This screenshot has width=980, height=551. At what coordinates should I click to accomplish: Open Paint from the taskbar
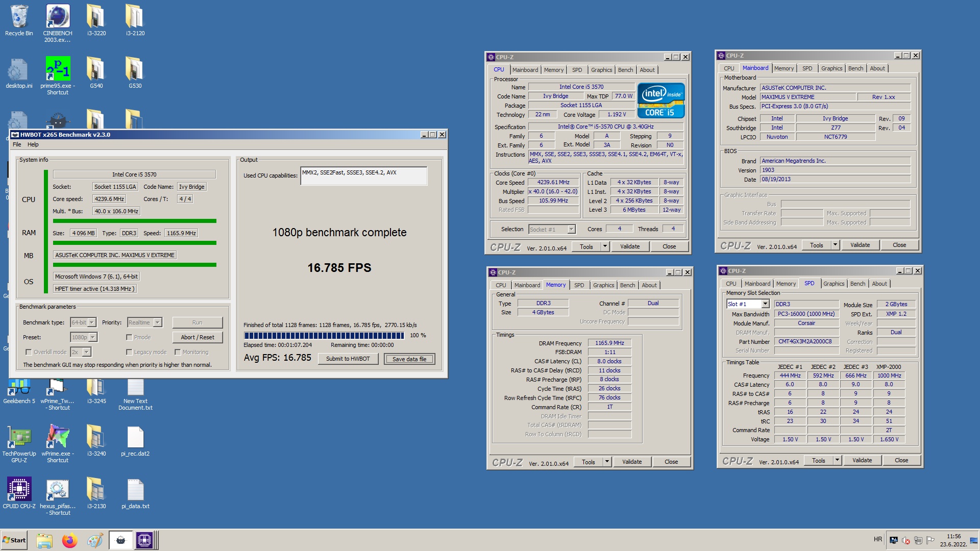pyautogui.click(x=95, y=540)
